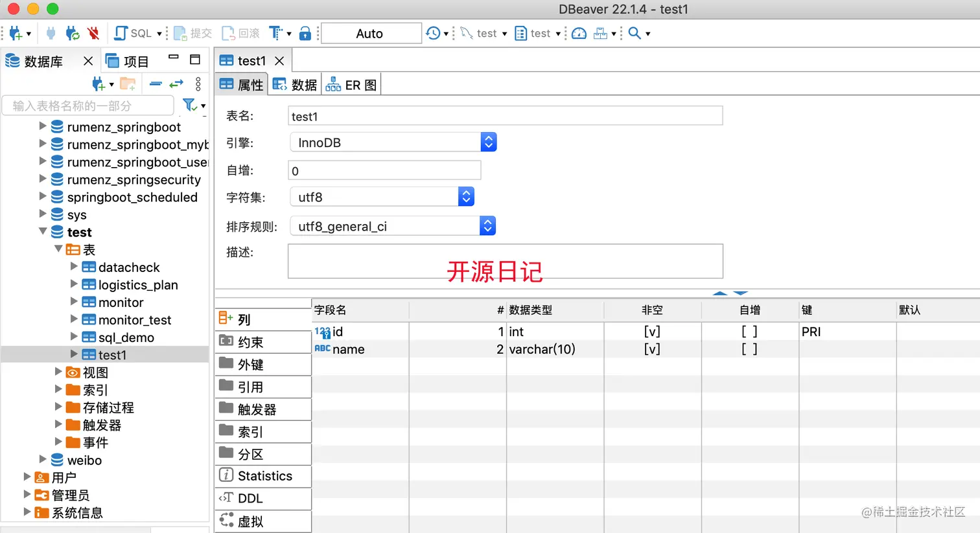Open the 字符集 utf8 dropdown
Image resolution: width=980 pixels, height=533 pixels.
[x=382, y=196]
